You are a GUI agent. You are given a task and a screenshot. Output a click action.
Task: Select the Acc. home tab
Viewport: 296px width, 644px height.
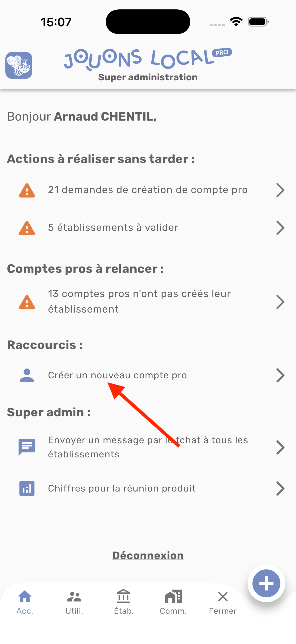(25, 602)
